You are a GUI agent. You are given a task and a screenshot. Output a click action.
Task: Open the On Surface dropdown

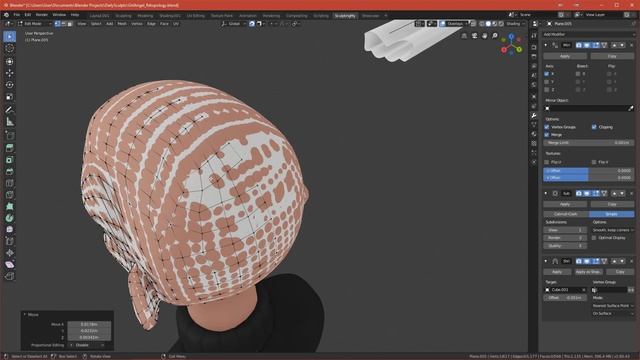click(x=613, y=313)
